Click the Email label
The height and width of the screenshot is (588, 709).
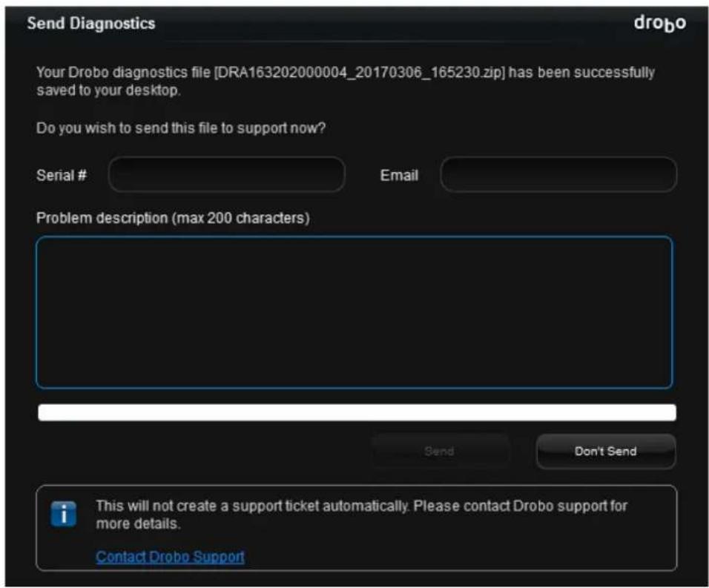pyautogui.click(x=399, y=175)
